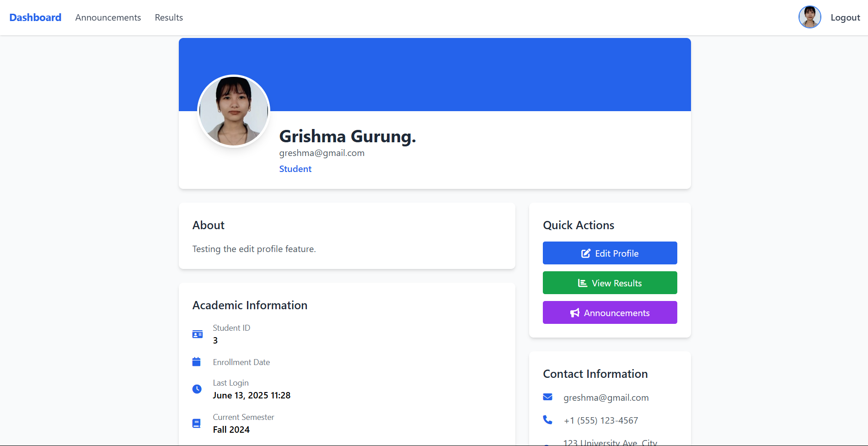Click the phone icon next to the phone number
This screenshot has height=446, width=868.
(x=547, y=420)
